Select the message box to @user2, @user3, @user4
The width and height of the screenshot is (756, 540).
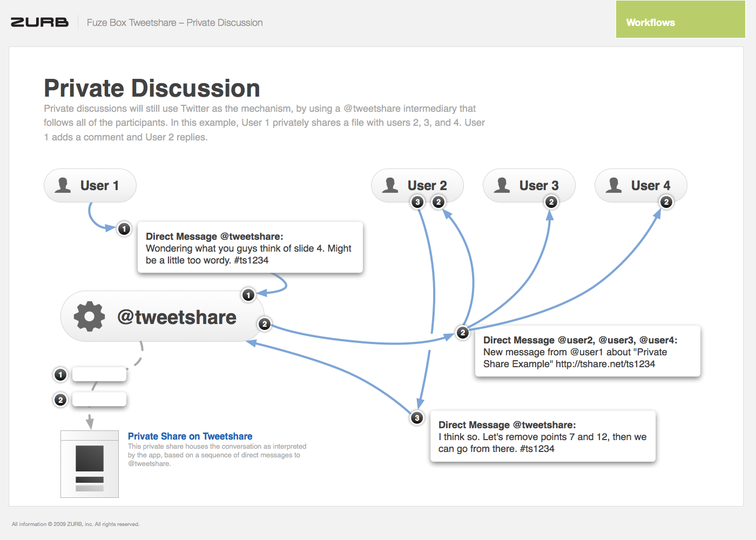pos(588,352)
